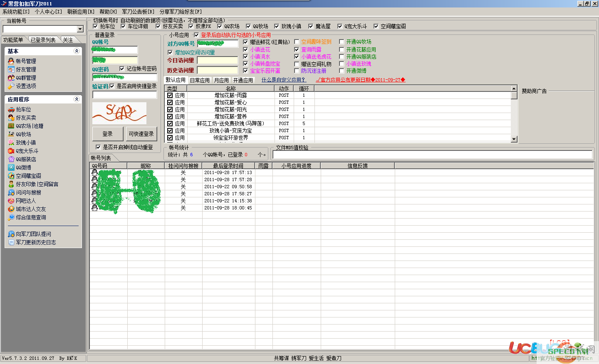Open 好友印象|空间留言 icon

tap(11, 184)
